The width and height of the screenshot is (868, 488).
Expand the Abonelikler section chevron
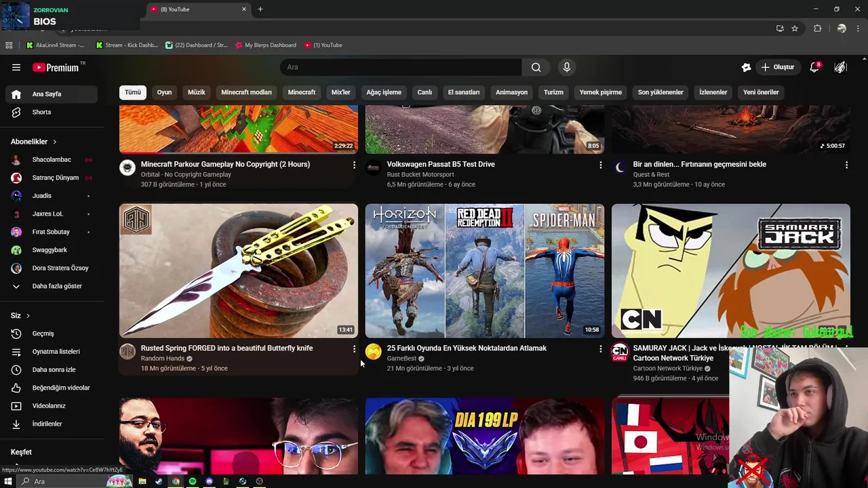(54, 142)
